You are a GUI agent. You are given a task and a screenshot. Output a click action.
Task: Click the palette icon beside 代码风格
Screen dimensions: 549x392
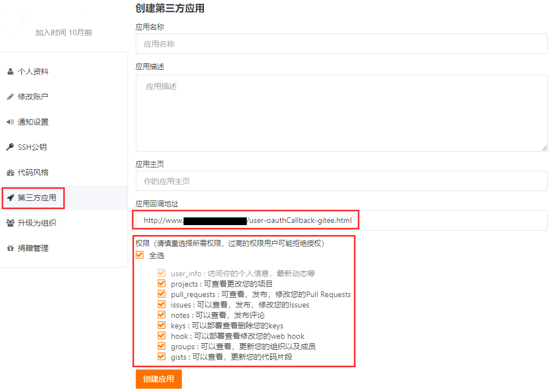point(10,172)
